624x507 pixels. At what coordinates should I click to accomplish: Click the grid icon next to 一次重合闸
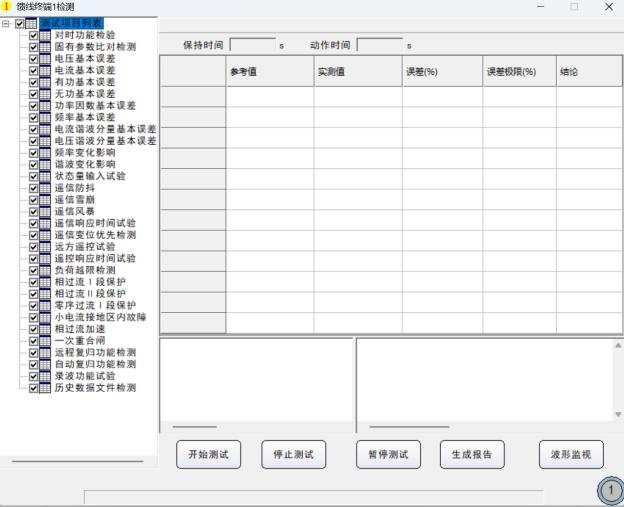pos(46,341)
